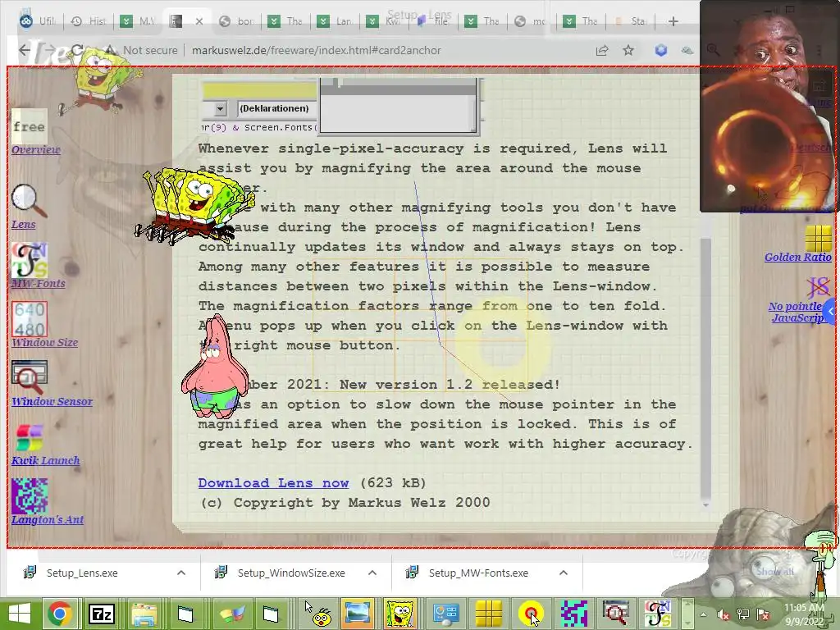Open the network tray icon
The image size is (840, 630).
pyautogui.click(x=743, y=614)
